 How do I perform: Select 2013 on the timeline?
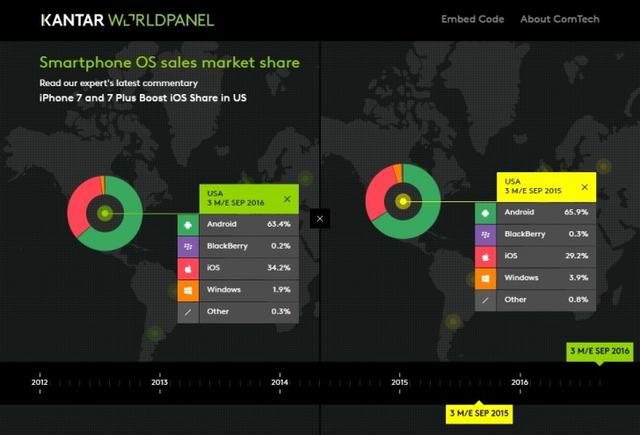pyautogui.click(x=160, y=381)
